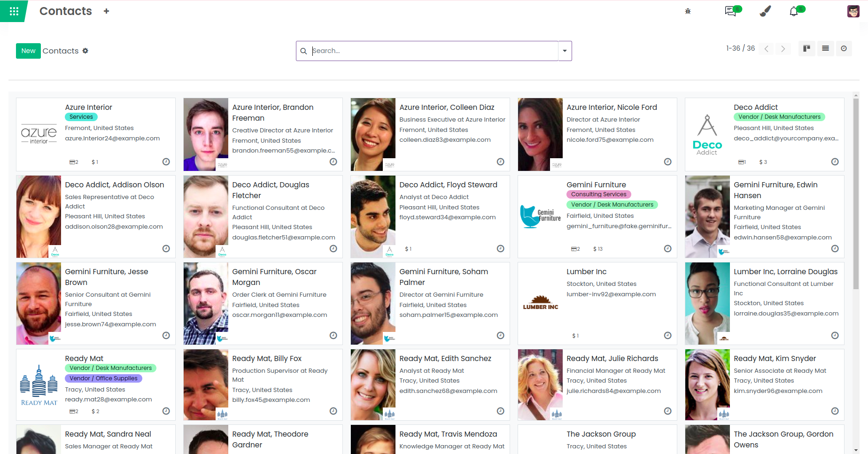The width and height of the screenshot is (868, 454).
Task: Click email floyd.steward34@example.com
Action: (x=448, y=217)
